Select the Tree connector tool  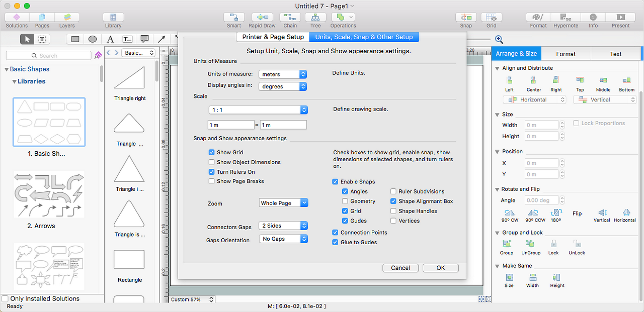[315, 17]
